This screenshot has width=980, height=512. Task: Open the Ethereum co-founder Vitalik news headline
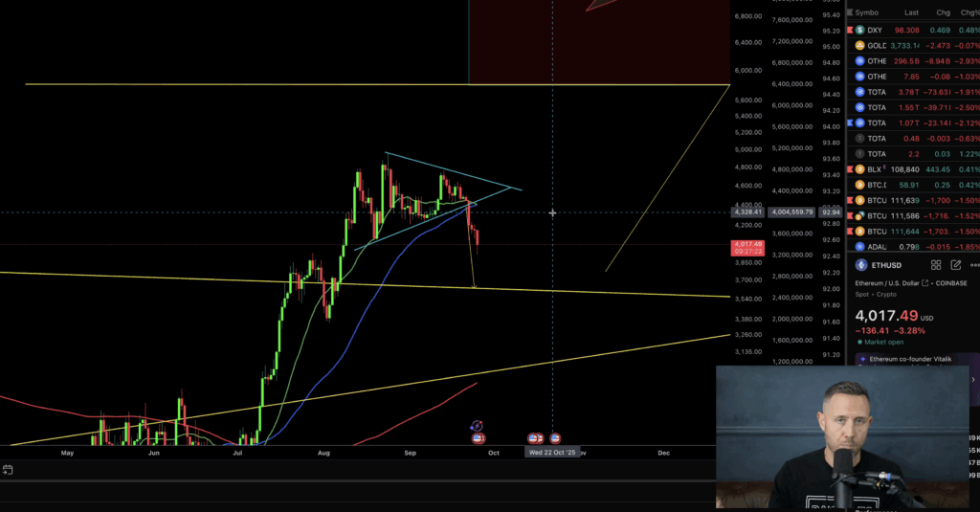[910, 359]
